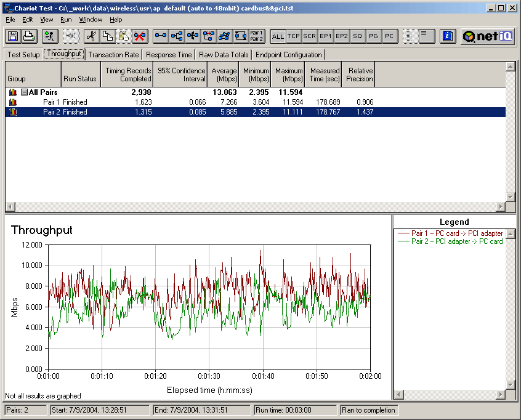The height and width of the screenshot is (420, 521).
Task: Open the blue info icon
Action: point(448,36)
